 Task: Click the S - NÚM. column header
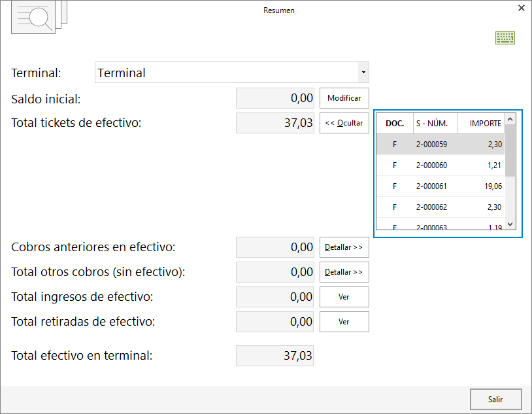pos(435,123)
